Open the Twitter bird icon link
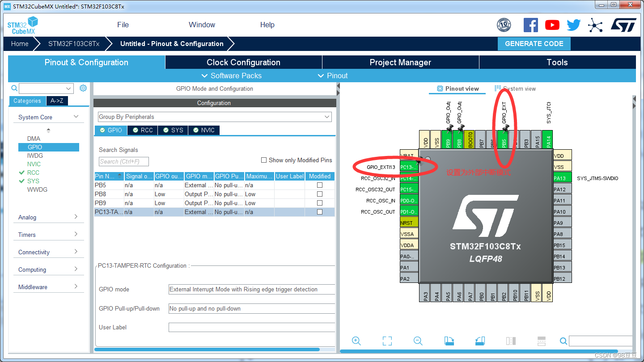644x362 pixels. click(x=574, y=25)
